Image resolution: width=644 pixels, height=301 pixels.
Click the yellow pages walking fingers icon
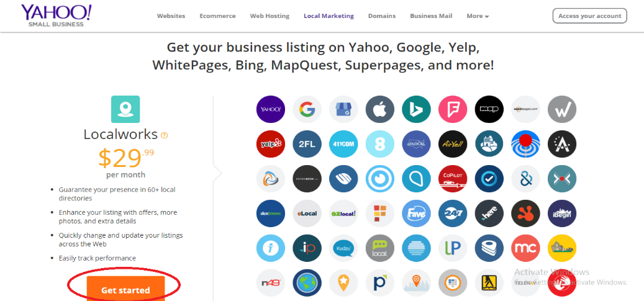[x=489, y=284]
